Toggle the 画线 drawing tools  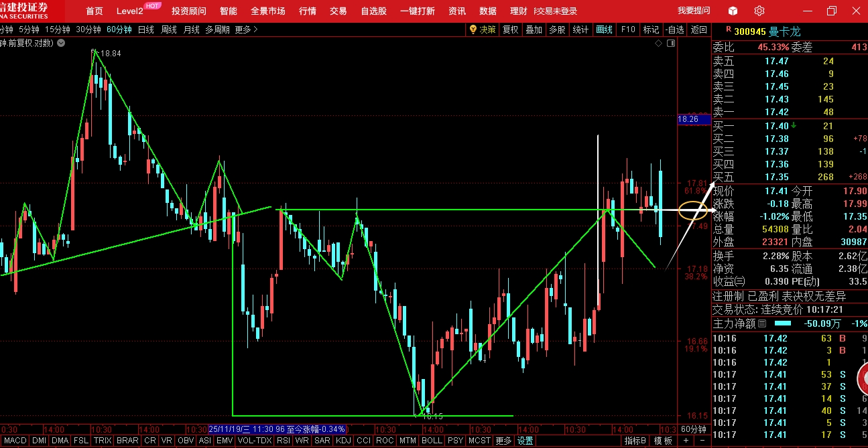(605, 29)
